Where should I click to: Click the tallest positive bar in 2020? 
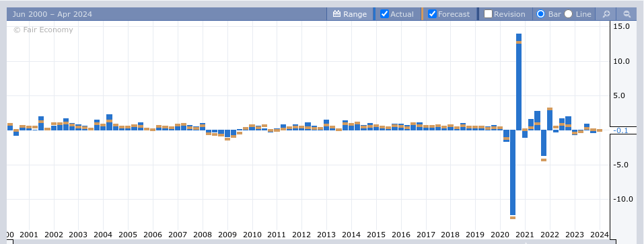coord(519,82)
